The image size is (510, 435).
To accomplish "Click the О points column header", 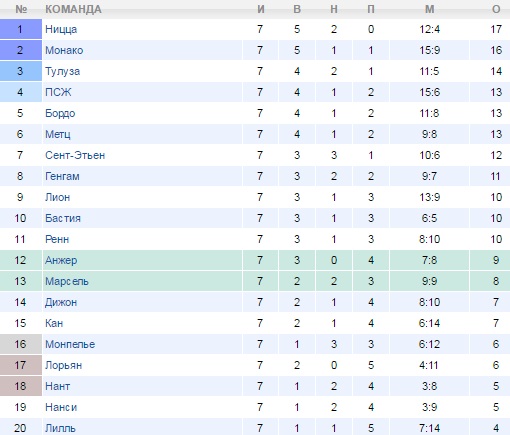I will [x=496, y=9].
